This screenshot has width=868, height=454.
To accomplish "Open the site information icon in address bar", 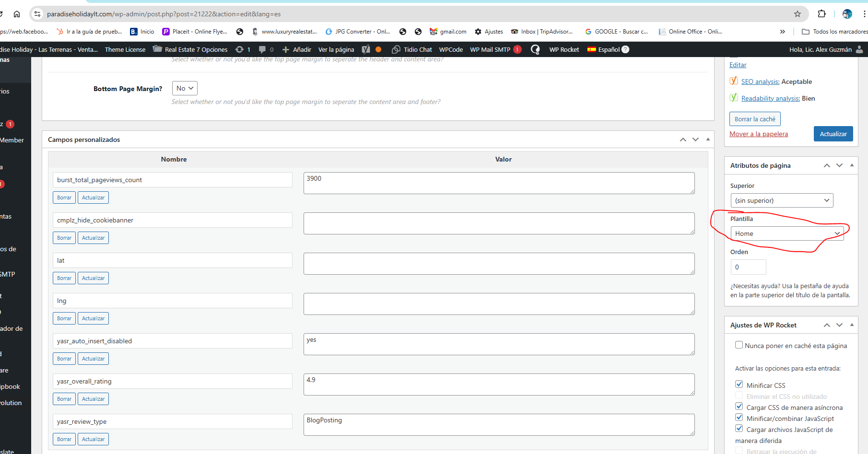I will pos(37,14).
